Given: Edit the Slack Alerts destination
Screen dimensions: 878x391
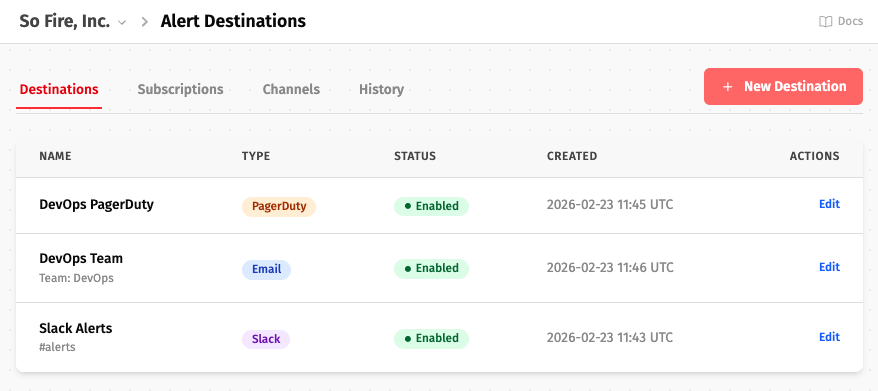Looking at the screenshot, I should coord(829,337).
